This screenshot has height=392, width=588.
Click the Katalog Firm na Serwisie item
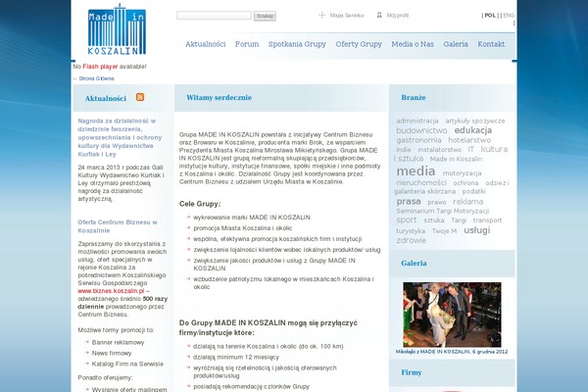coord(127,364)
